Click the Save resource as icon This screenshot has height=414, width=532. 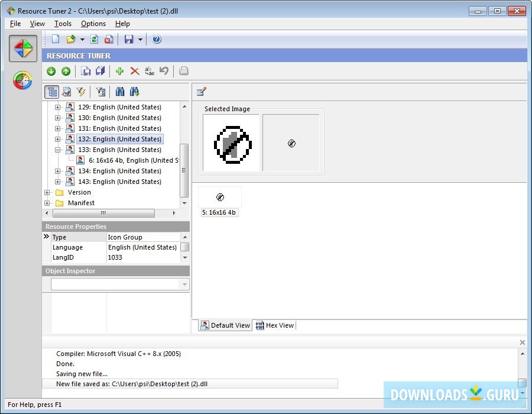click(86, 71)
